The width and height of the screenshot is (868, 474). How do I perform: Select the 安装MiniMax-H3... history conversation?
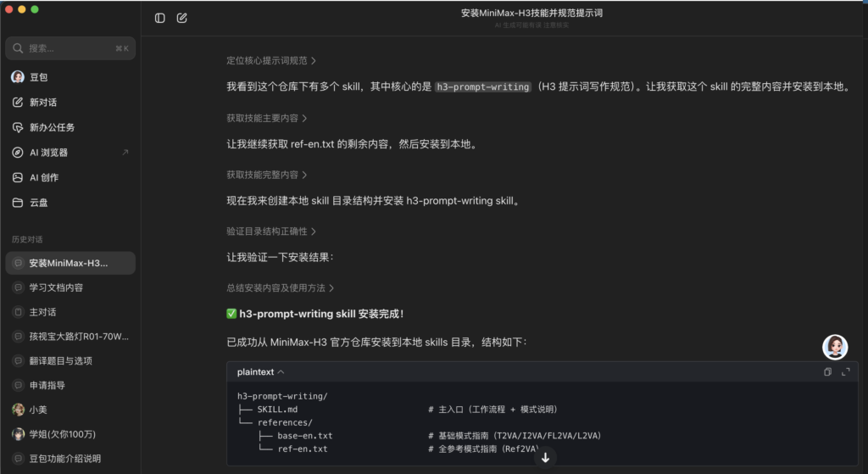(70, 263)
